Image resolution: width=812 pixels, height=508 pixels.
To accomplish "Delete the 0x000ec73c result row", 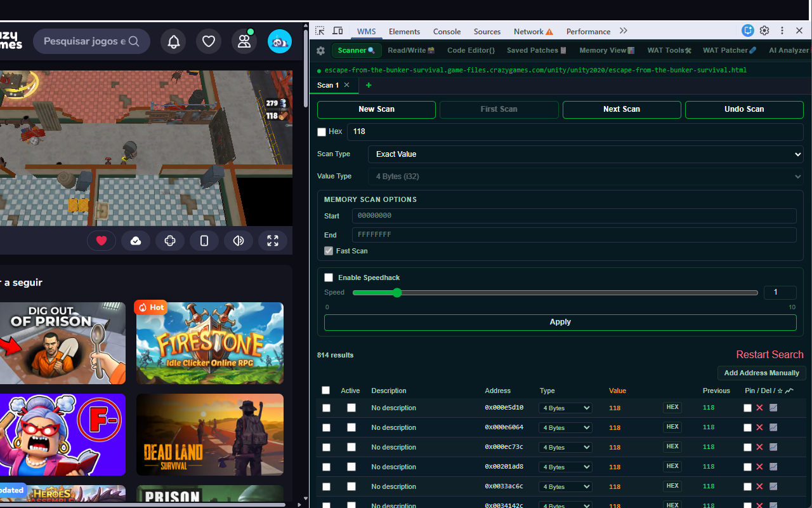I will tap(759, 447).
